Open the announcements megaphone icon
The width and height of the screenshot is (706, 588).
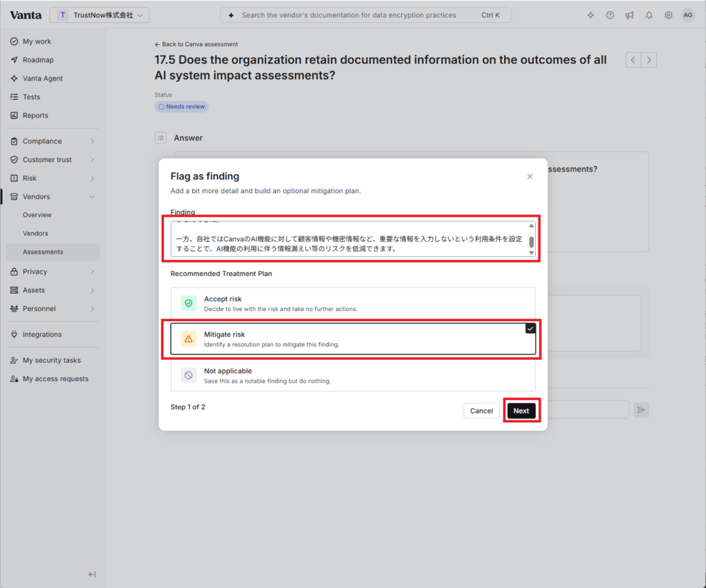[629, 15]
